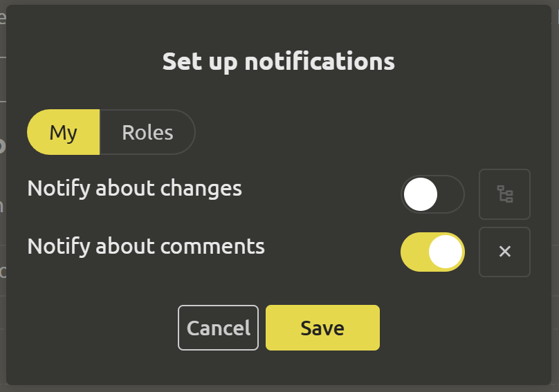
Task: Open the Roles tab
Action: pyautogui.click(x=147, y=132)
